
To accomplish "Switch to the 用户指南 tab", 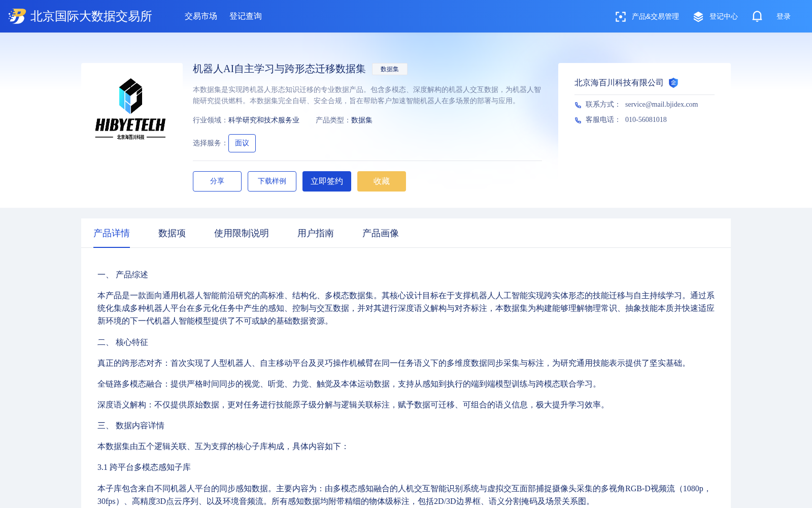I will (316, 233).
